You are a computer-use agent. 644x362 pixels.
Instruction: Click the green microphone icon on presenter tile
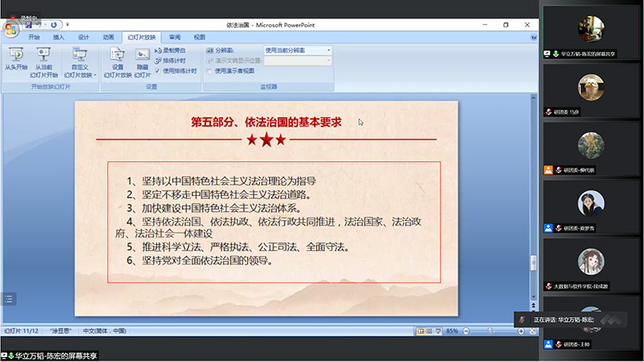(x=555, y=54)
